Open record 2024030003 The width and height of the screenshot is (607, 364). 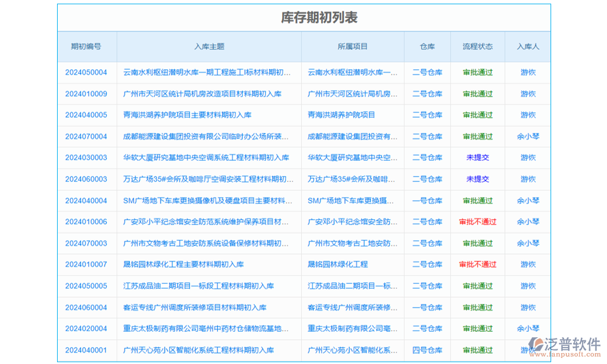tap(86, 158)
